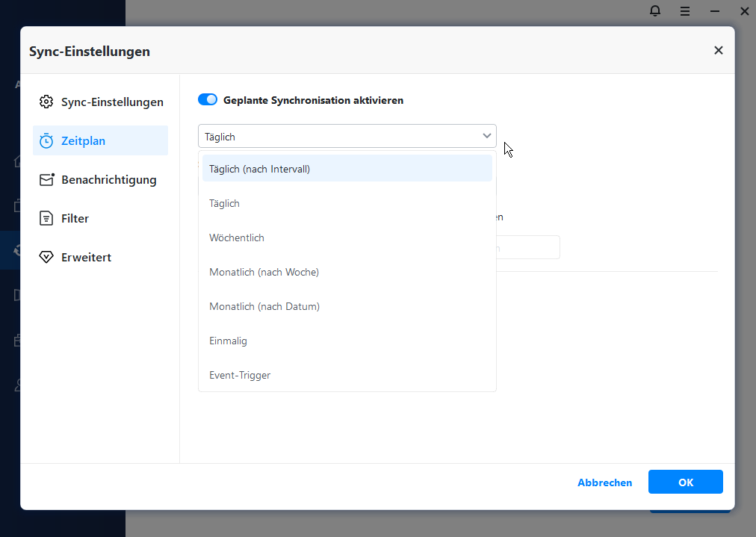Confirm with the OK button
Screen dimensions: 756x537
click(x=685, y=482)
